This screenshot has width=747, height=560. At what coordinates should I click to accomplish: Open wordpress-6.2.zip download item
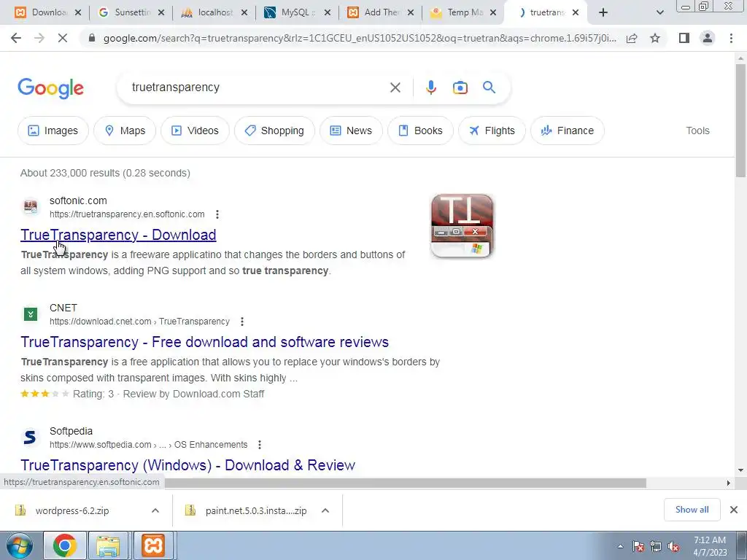pos(71,510)
